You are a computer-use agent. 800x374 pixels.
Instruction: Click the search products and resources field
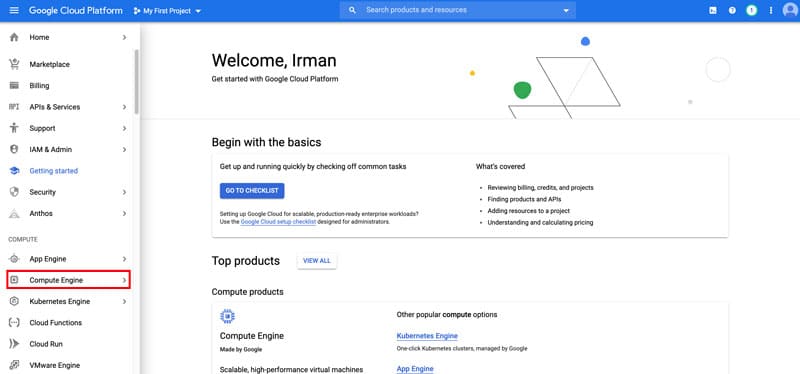[x=458, y=10]
